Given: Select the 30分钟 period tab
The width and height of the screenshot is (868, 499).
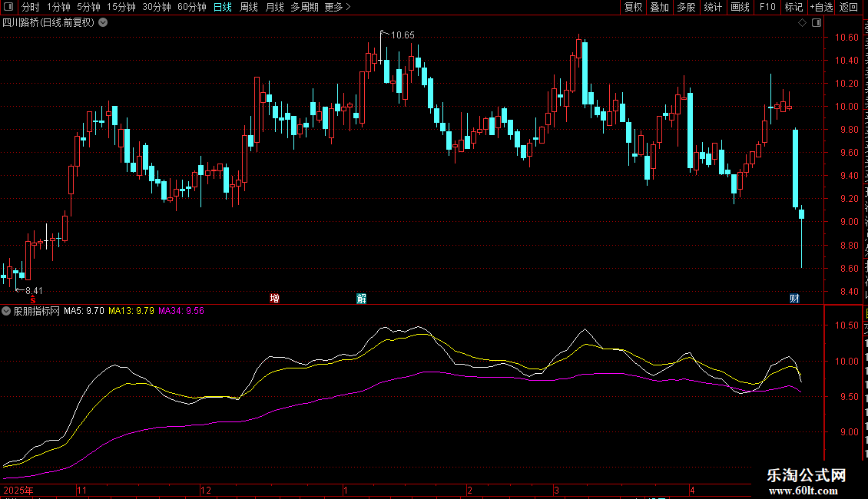Looking at the screenshot, I should pyautogui.click(x=156, y=7).
